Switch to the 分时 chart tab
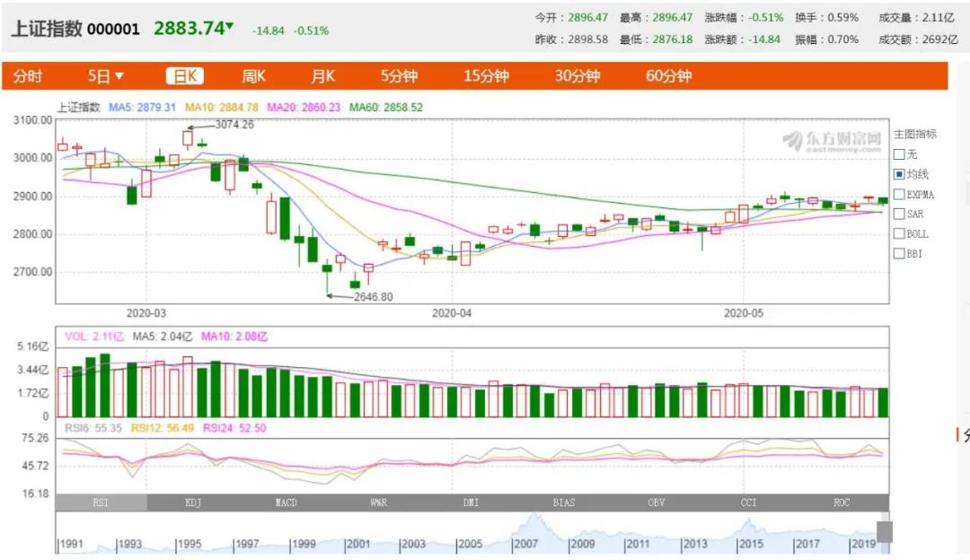970x560 pixels. tap(27, 76)
